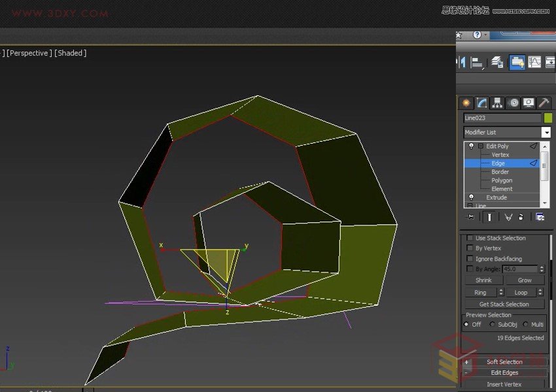Screen dimensions: 556x392
Task: Open the Hierarchy panel
Action: (x=496, y=103)
